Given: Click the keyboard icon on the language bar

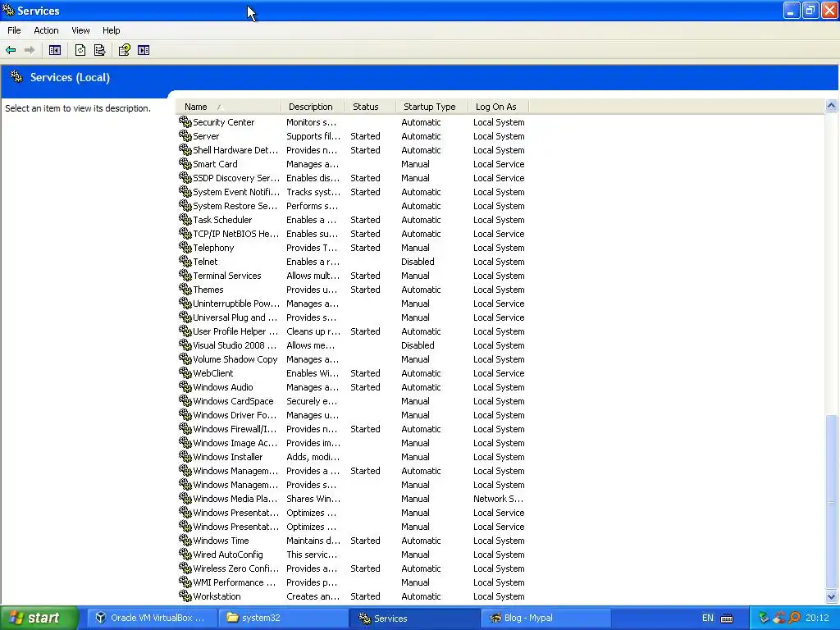Looking at the screenshot, I should pyautogui.click(x=727, y=619).
